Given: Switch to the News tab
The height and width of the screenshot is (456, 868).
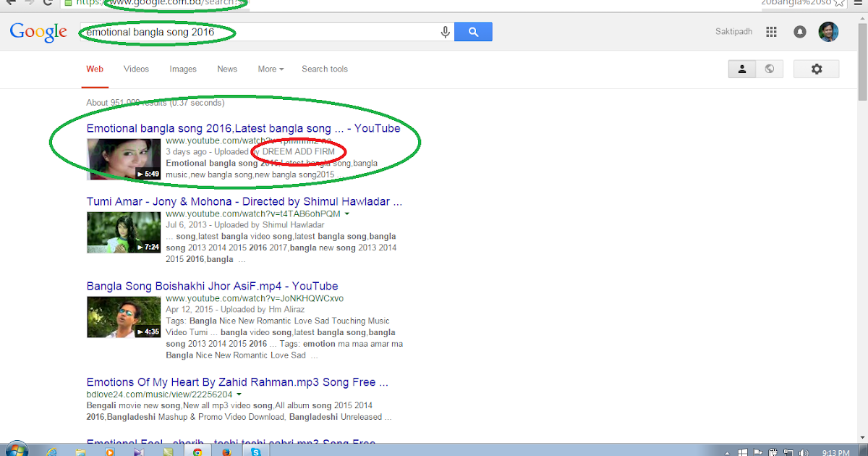Looking at the screenshot, I should tap(227, 69).
